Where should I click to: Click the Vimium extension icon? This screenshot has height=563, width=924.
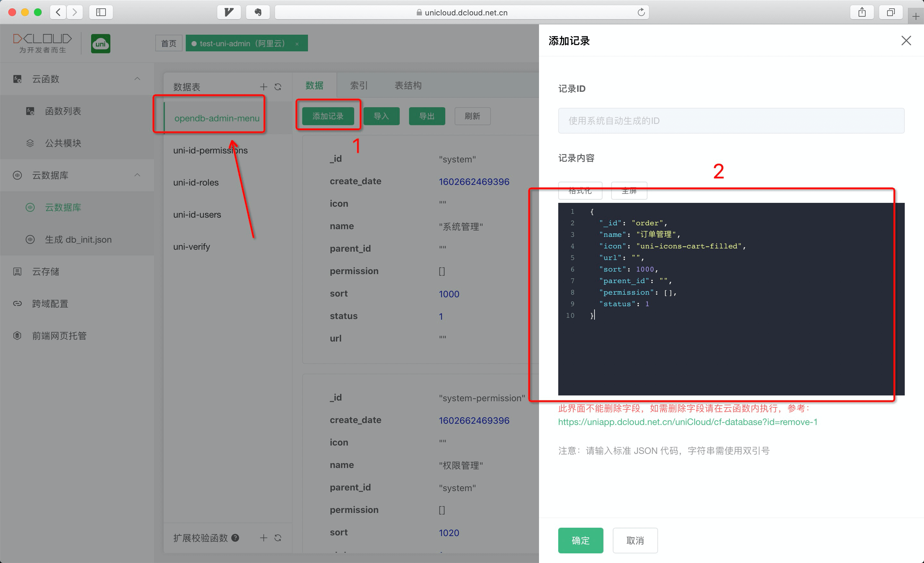pos(229,13)
